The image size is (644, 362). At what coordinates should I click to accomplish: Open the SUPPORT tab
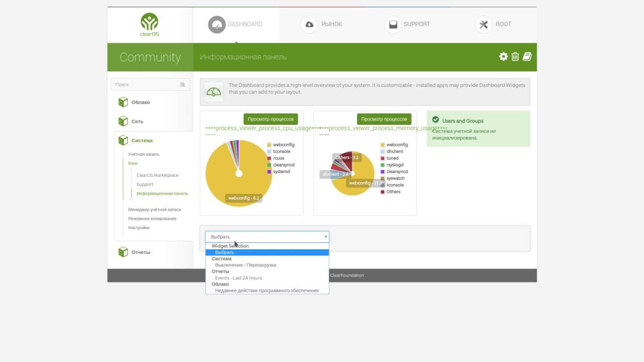pos(408,25)
